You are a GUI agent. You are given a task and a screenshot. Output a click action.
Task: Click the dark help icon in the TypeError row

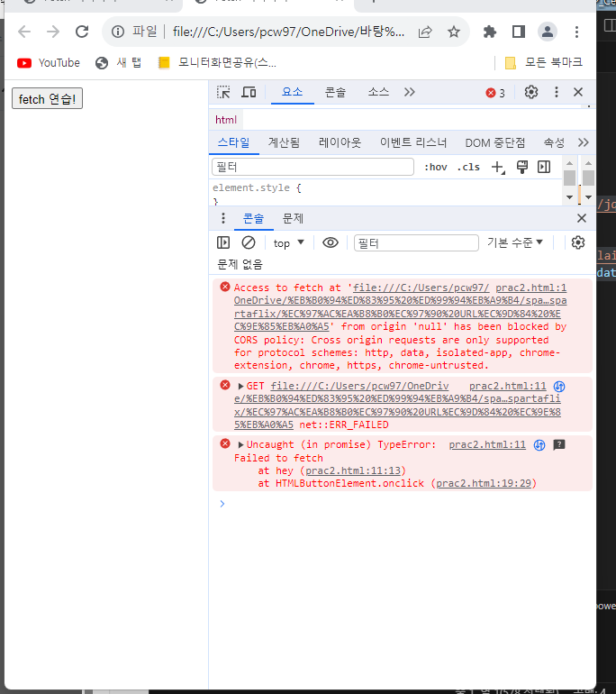point(559,444)
